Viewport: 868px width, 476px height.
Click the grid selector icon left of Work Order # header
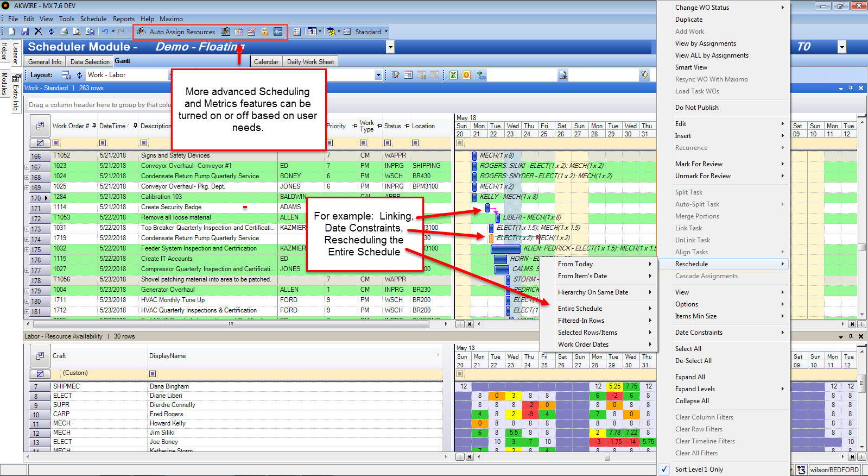click(40, 126)
